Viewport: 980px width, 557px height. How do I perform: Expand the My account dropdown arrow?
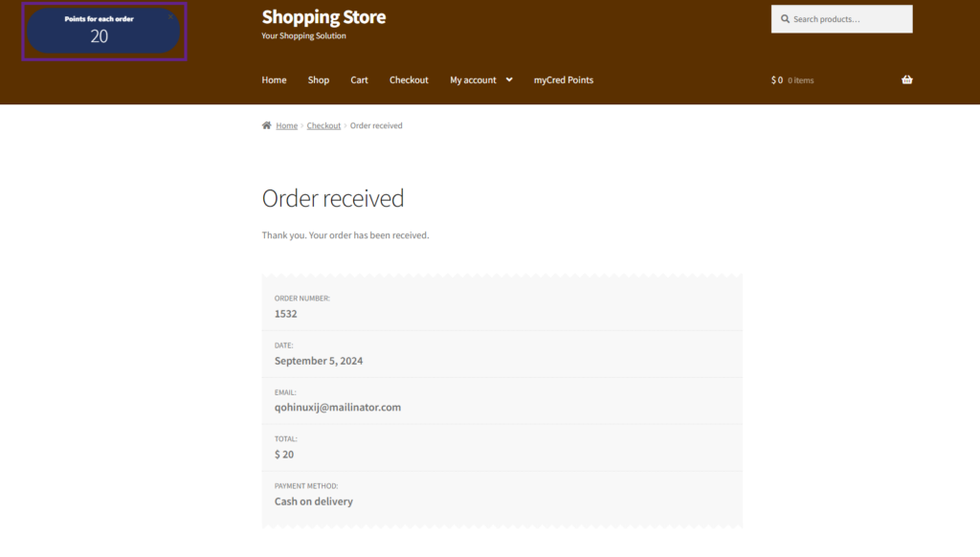509,80
